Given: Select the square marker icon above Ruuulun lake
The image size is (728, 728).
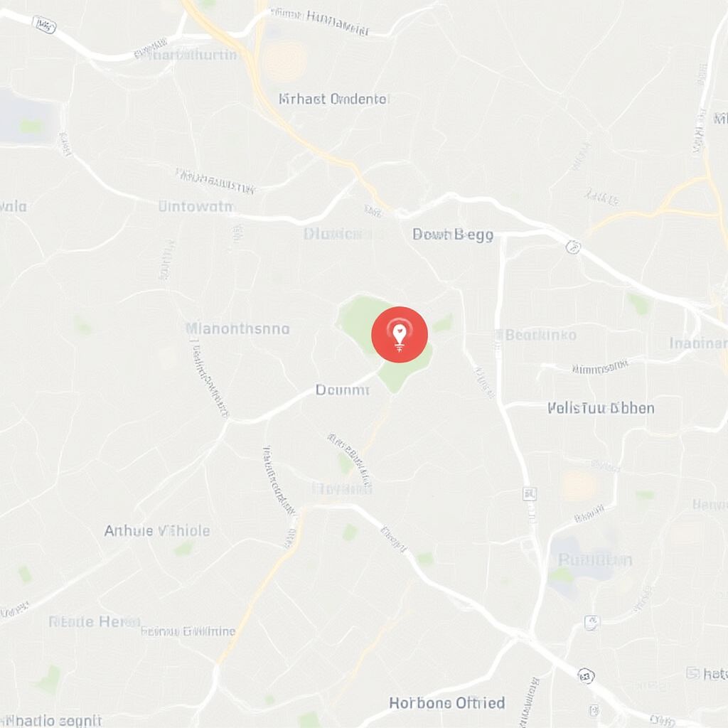Looking at the screenshot, I should pos(529,493).
